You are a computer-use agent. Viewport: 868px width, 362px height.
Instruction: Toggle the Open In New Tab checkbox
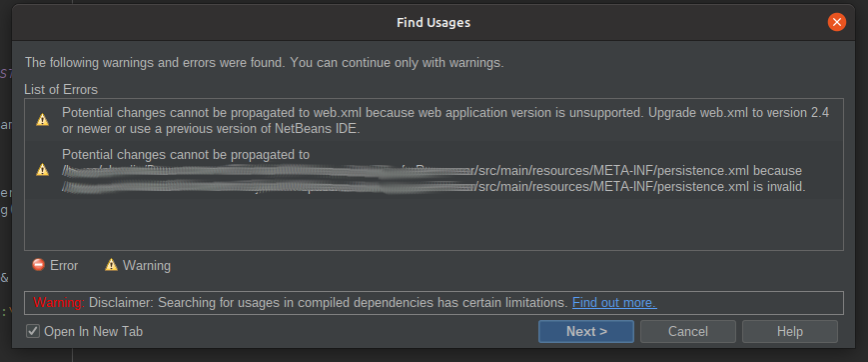click(33, 332)
